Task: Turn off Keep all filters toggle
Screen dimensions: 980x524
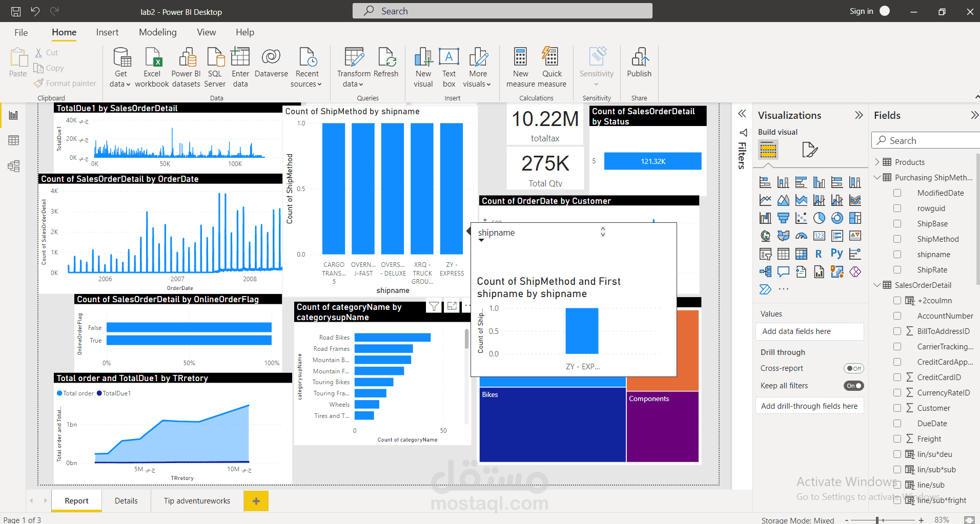Action: pyautogui.click(x=853, y=385)
